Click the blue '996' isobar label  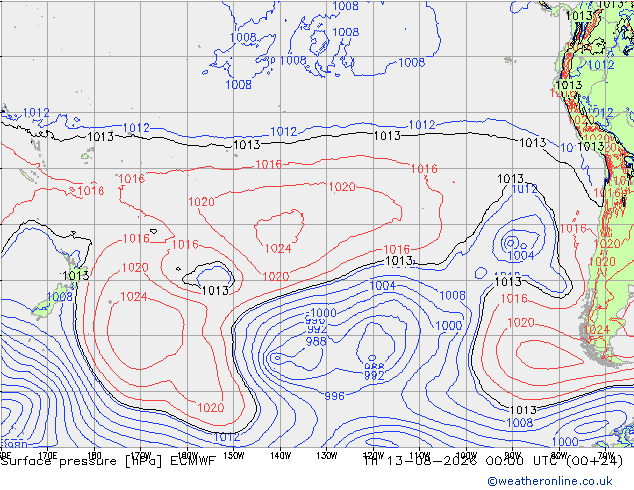pos(334,396)
